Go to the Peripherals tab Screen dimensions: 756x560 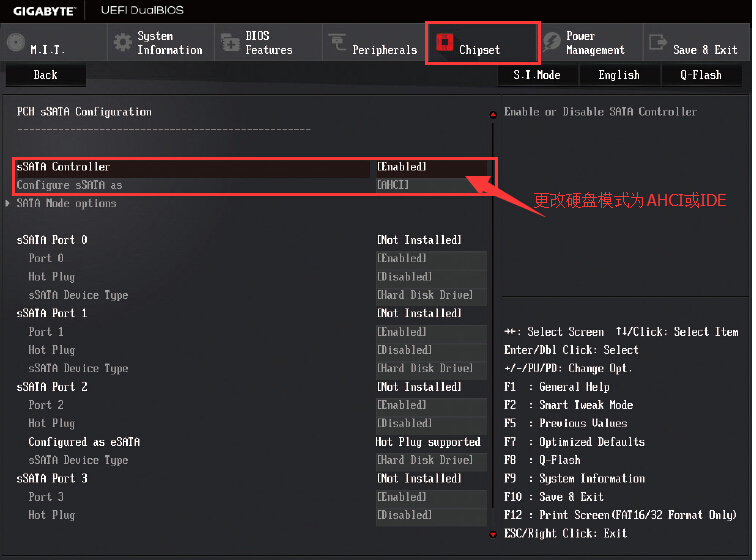376,42
